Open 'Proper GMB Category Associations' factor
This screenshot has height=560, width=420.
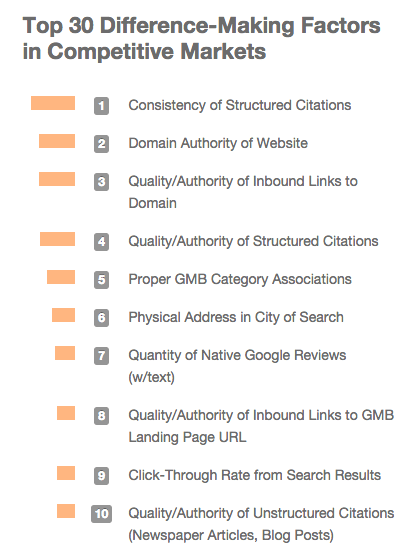pos(240,279)
